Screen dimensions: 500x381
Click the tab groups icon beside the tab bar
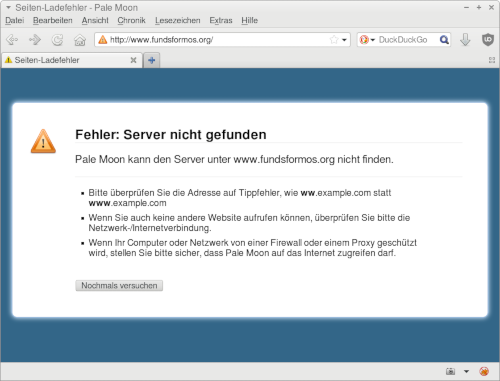(492, 60)
